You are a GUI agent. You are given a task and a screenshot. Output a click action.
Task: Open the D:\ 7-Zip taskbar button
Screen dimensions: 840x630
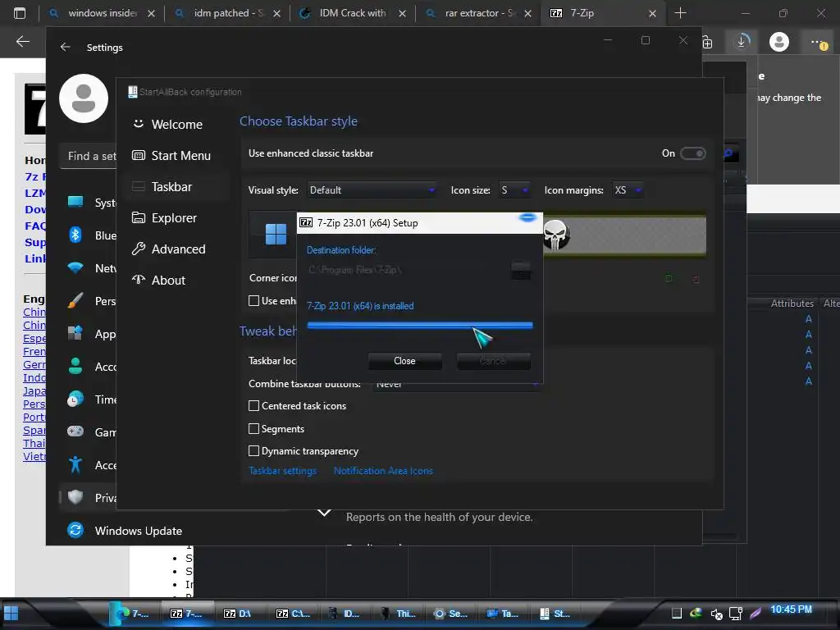click(237, 614)
